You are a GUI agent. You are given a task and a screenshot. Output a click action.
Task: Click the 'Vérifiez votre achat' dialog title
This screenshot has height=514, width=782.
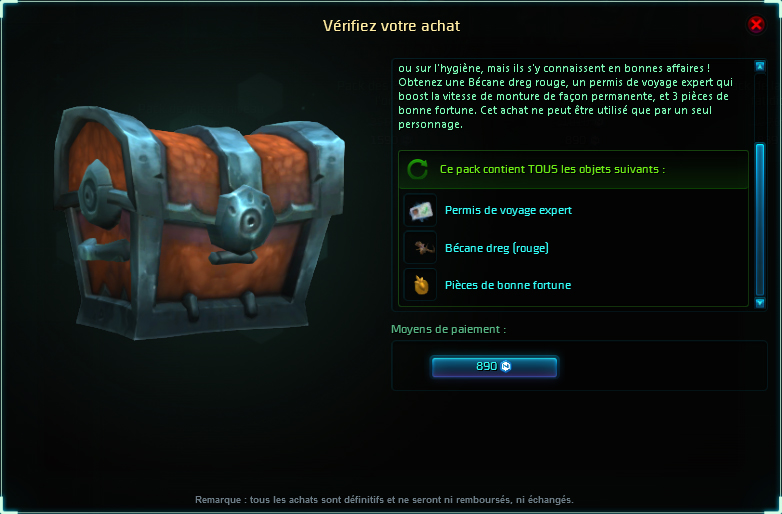[391, 26]
